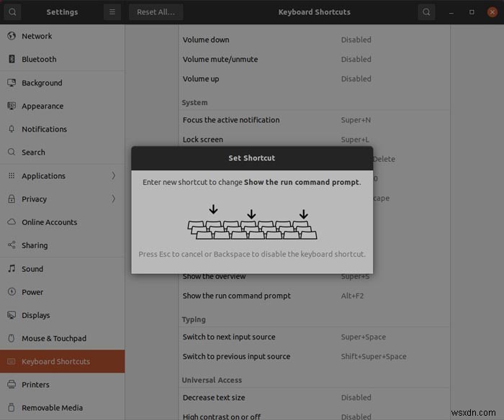Open the Settings hamburger menu
Image resolution: width=504 pixels, height=420 pixels.
(112, 12)
